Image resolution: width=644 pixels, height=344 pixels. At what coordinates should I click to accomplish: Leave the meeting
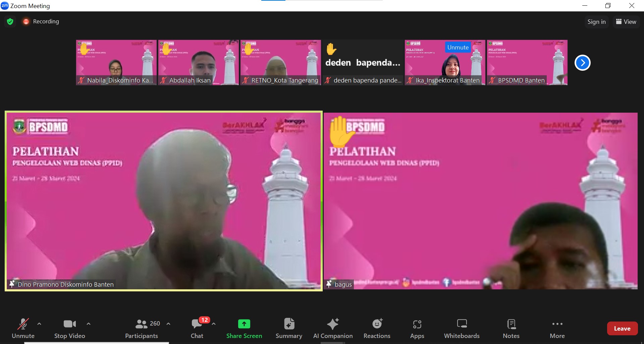[622, 329]
